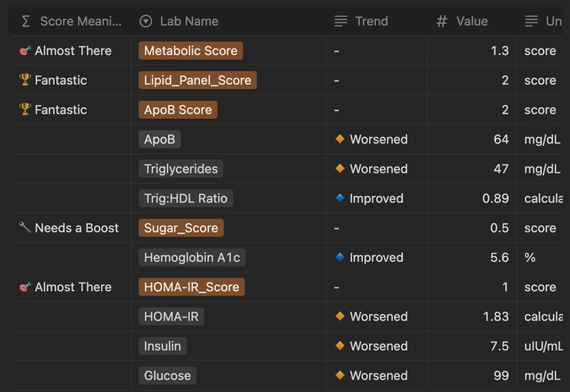This screenshot has width=570, height=392.
Task: Click the orange Worsened diamond in the Triglycerides row
Action: (340, 169)
